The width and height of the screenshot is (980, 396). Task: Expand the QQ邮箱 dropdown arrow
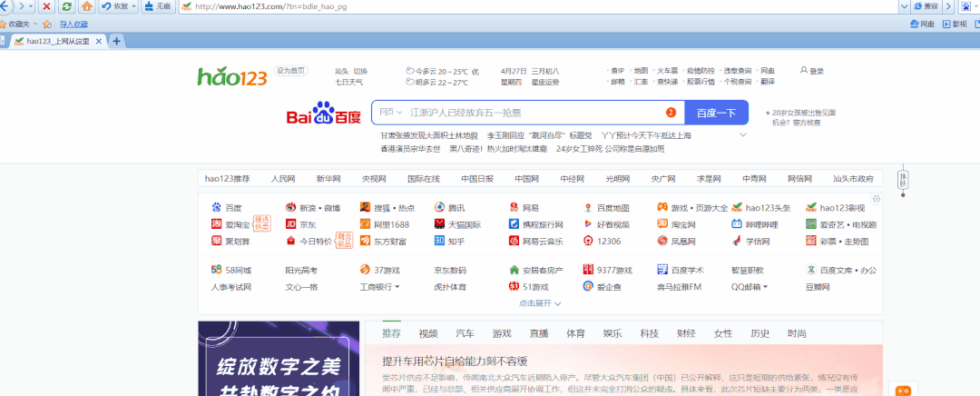pyautogui.click(x=765, y=287)
